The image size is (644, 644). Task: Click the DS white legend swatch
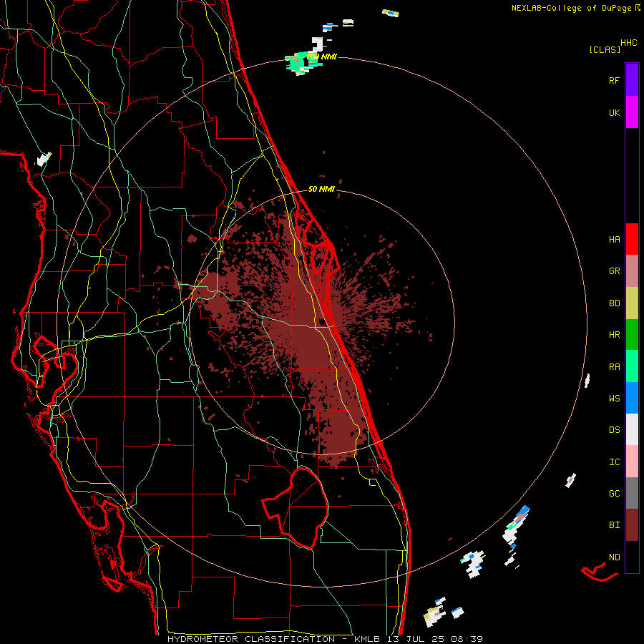[x=632, y=429]
